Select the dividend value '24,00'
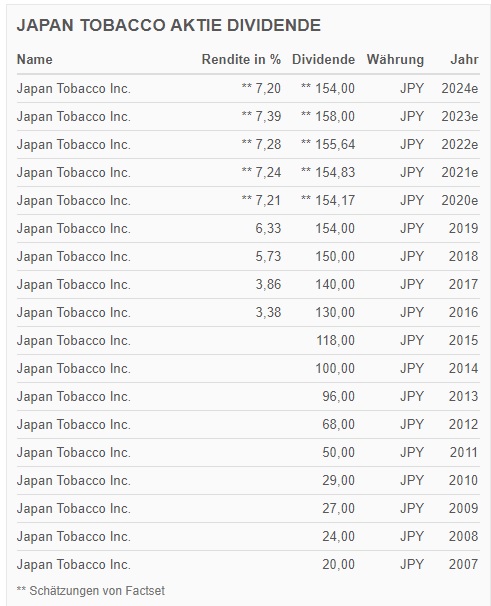The height and width of the screenshot is (606, 491). pyautogui.click(x=338, y=536)
